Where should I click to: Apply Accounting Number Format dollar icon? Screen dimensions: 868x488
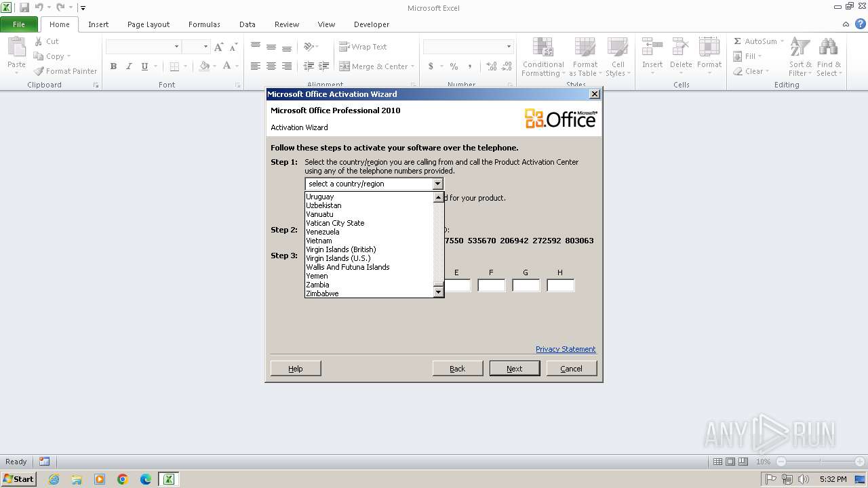pos(431,66)
